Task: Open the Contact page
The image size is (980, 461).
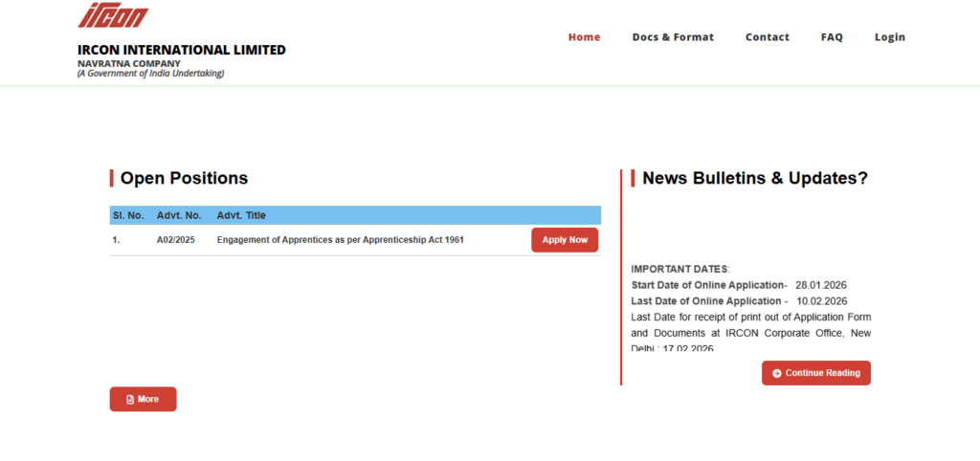Action: pos(767,37)
